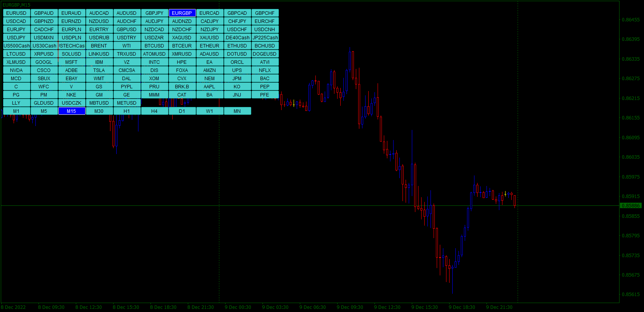The width and height of the screenshot is (644, 312).
Task: Select the MN monthly timeframe
Action: pyautogui.click(x=237, y=111)
